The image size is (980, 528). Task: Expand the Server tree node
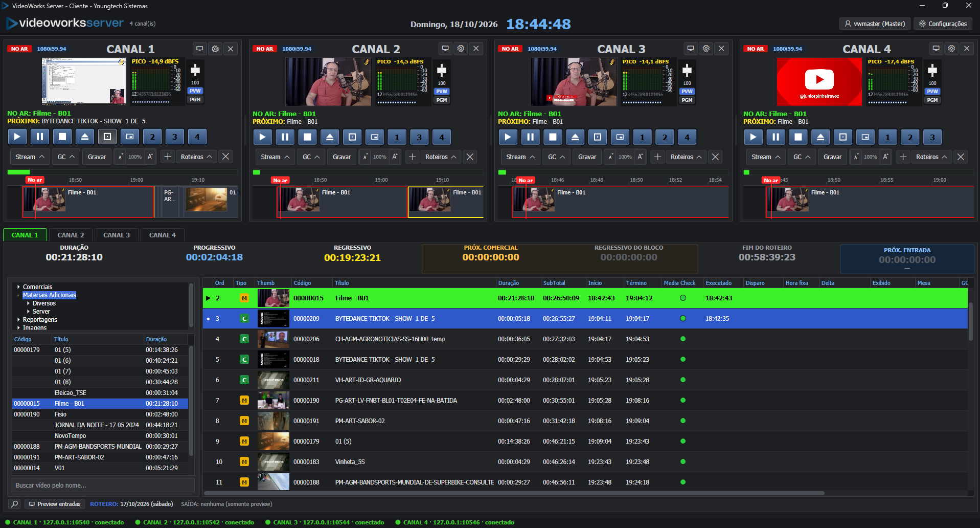pos(29,312)
